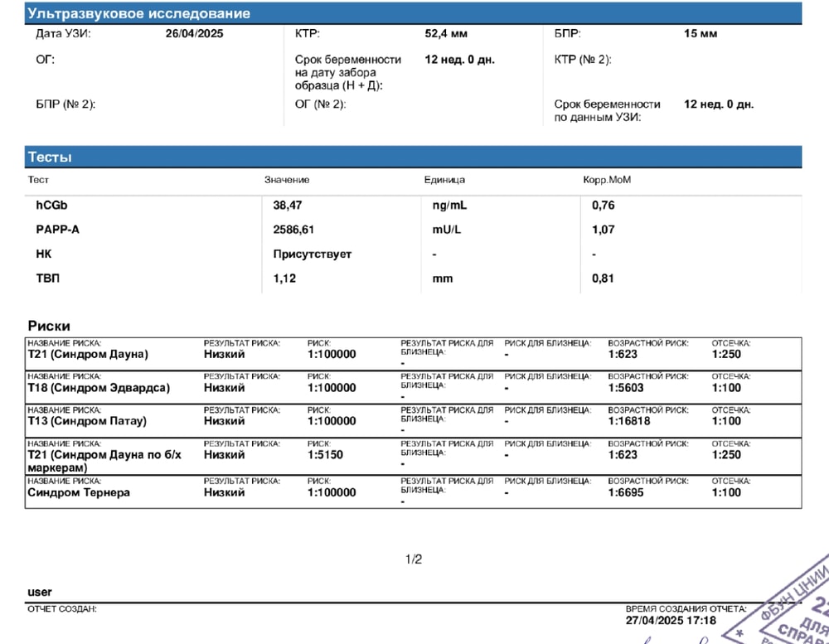Click the ultrasound date 26/04/2025
This screenshot has width=829, height=644.
(194, 34)
